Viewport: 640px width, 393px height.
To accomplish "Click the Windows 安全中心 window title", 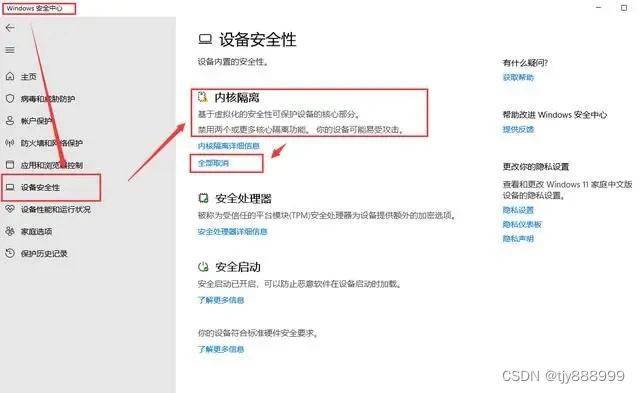I will 35,8.
